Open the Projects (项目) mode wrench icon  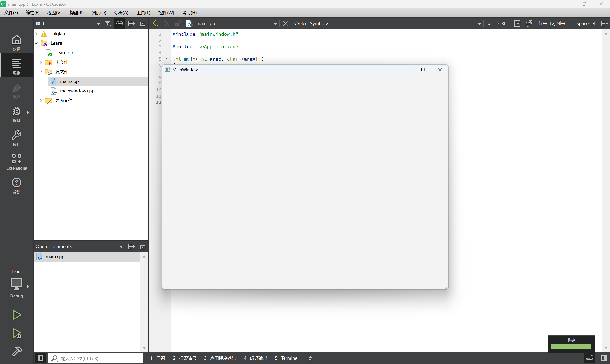coord(17,138)
